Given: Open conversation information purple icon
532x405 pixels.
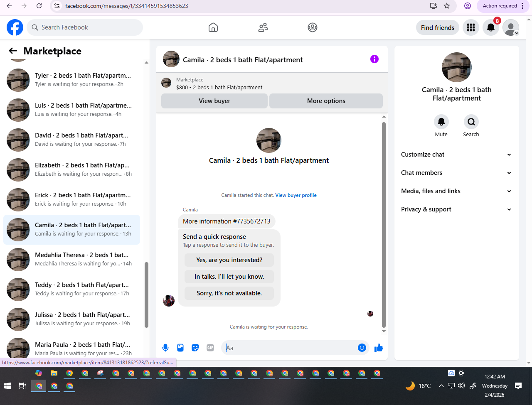Looking at the screenshot, I should pyautogui.click(x=374, y=59).
